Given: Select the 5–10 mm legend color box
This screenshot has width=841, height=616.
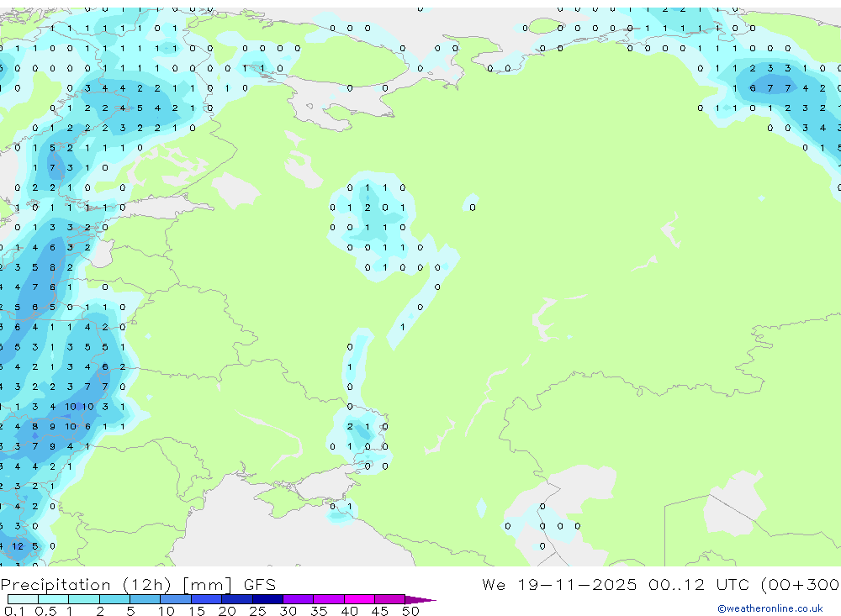Looking at the screenshot, I should pos(145,599).
